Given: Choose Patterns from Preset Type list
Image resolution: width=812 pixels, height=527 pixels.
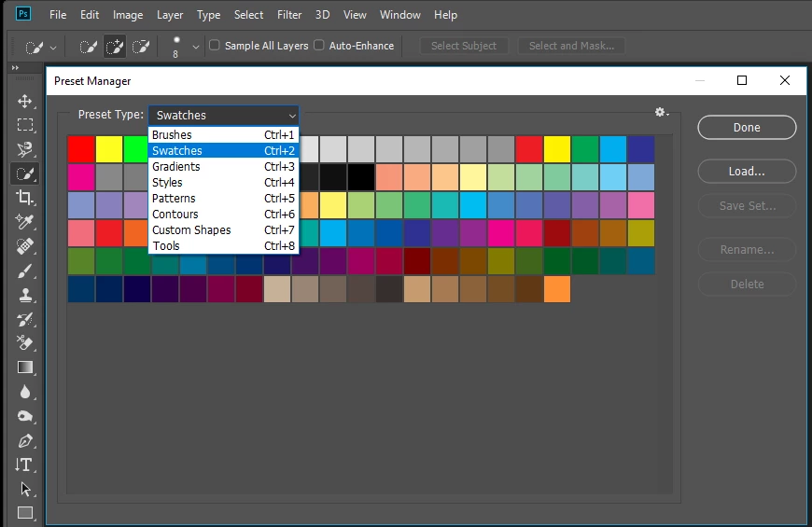Looking at the screenshot, I should (223, 199).
